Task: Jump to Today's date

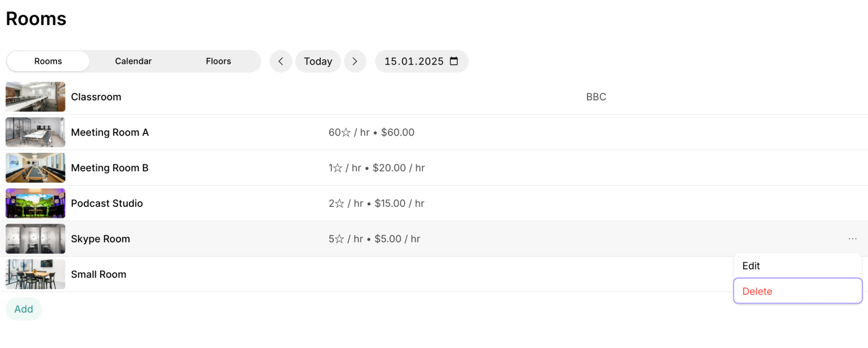Action: (x=318, y=61)
